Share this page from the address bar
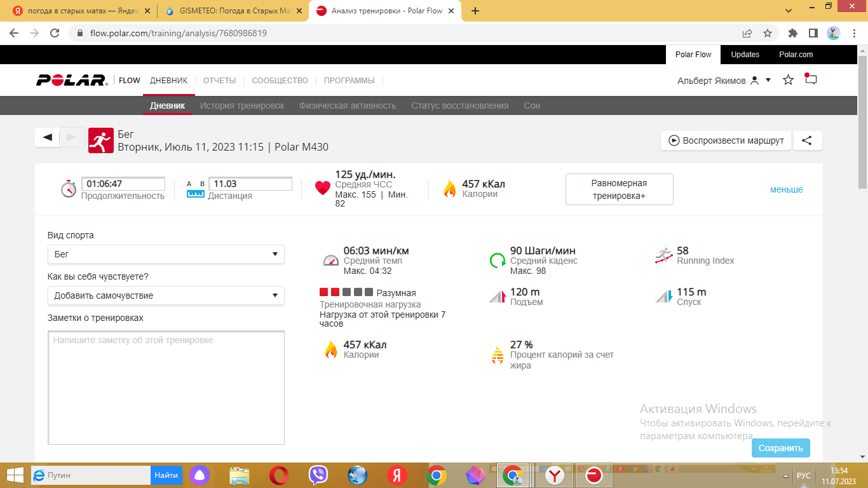Screen dimensions: 868x488 coord(747,33)
